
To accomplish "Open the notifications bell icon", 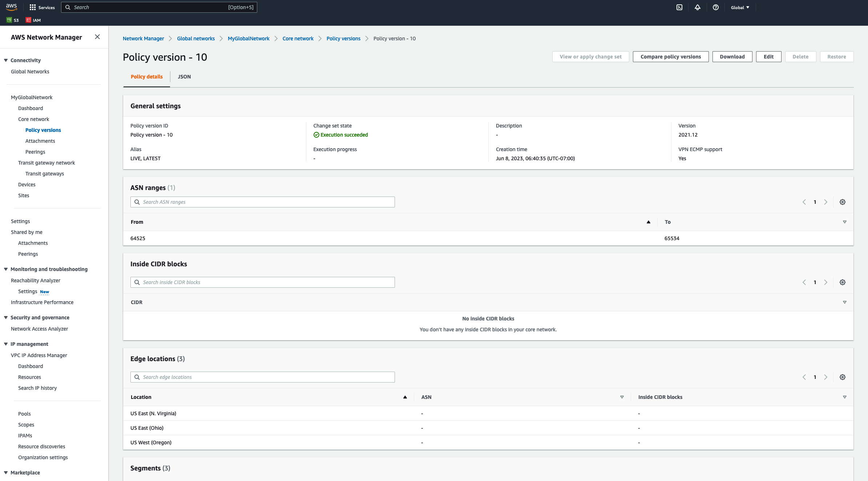I will (698, 7).
